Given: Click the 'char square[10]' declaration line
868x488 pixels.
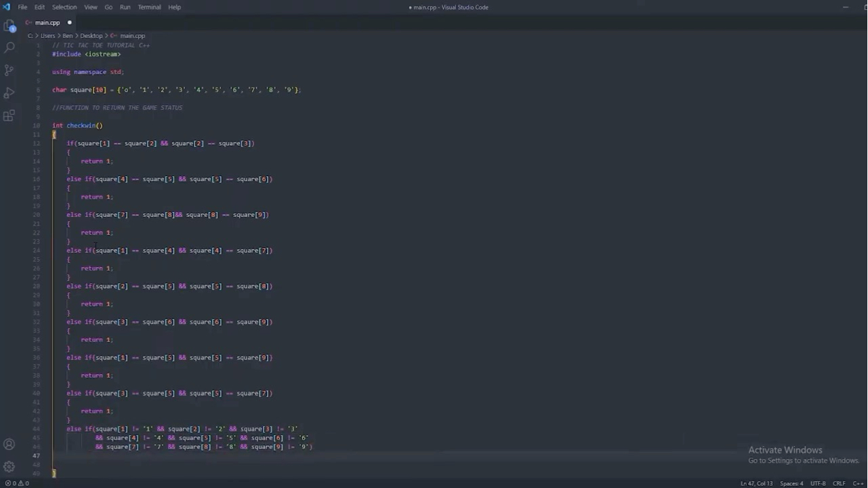Looking at the screenshot, I should [176, 89].
